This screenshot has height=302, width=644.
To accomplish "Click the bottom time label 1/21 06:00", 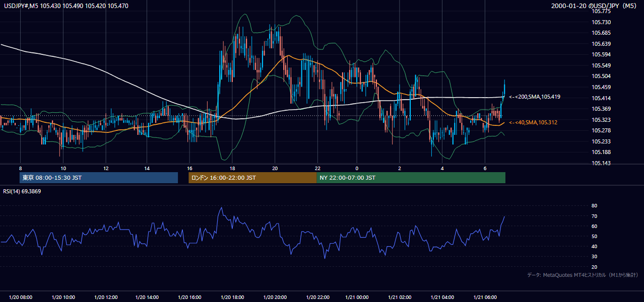I will (x=485, y=297).
